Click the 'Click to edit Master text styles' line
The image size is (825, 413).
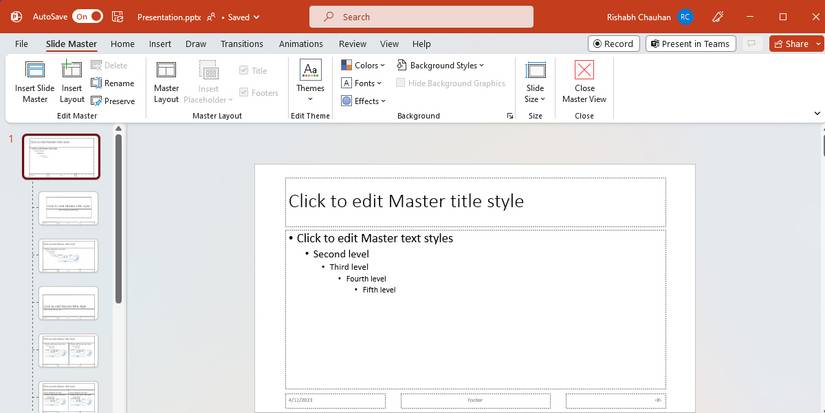pos(375,238)
